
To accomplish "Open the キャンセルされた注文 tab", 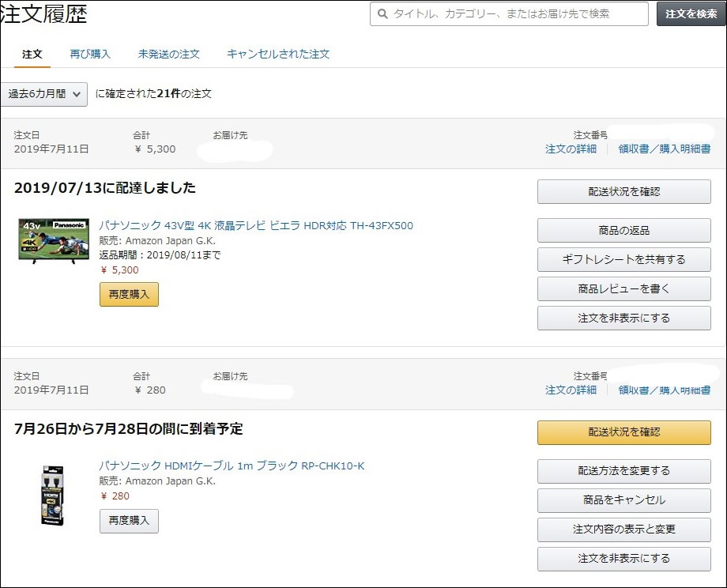I will pyautogui.click(x=278, y=55).
